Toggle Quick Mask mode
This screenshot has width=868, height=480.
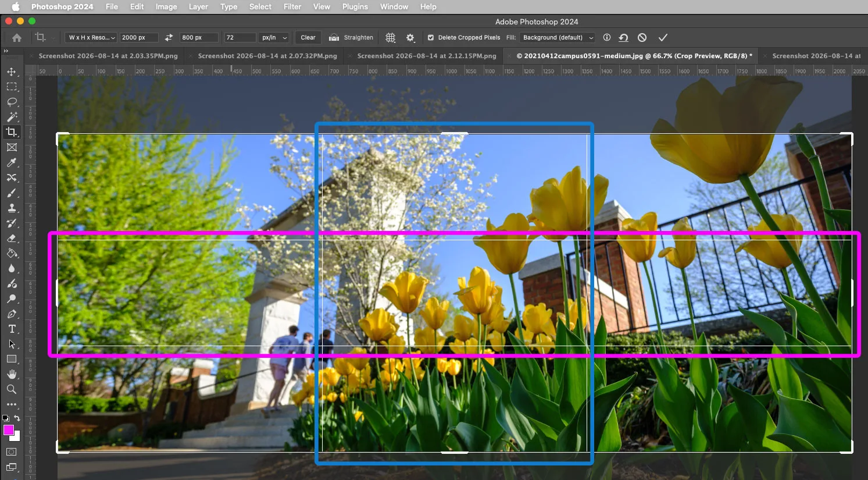[x=12, y=451]
